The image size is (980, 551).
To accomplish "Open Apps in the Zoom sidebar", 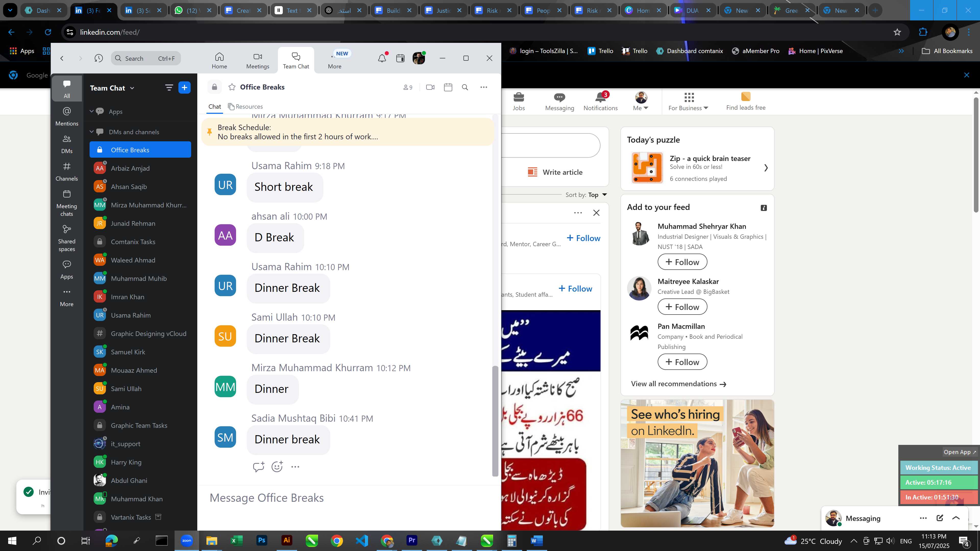I will tap(67, 270).
